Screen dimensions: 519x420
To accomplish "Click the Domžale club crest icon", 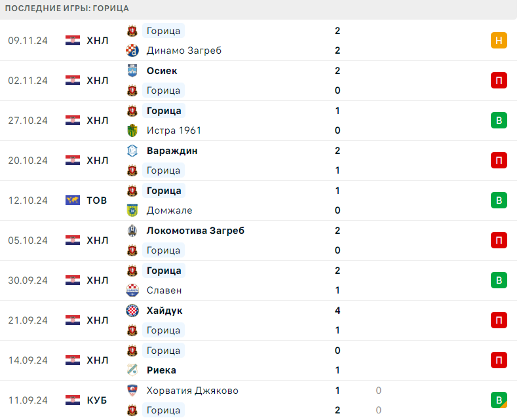I will (x=132, y=210).
